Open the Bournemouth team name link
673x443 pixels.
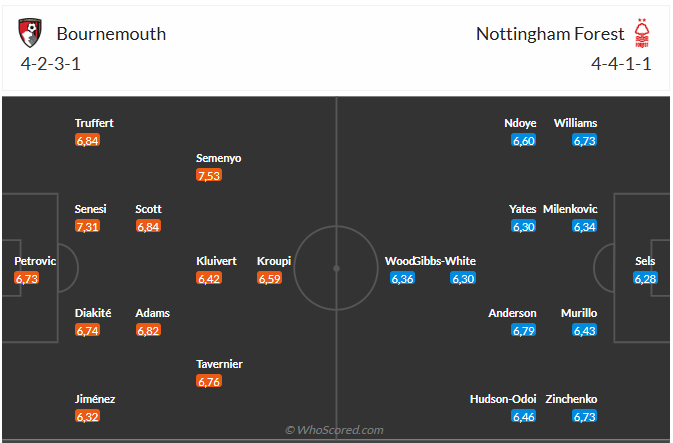point(111,34)
